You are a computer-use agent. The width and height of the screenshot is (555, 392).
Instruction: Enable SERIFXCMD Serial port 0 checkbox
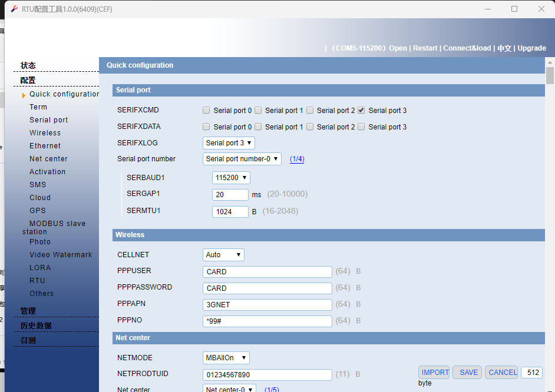206,110
